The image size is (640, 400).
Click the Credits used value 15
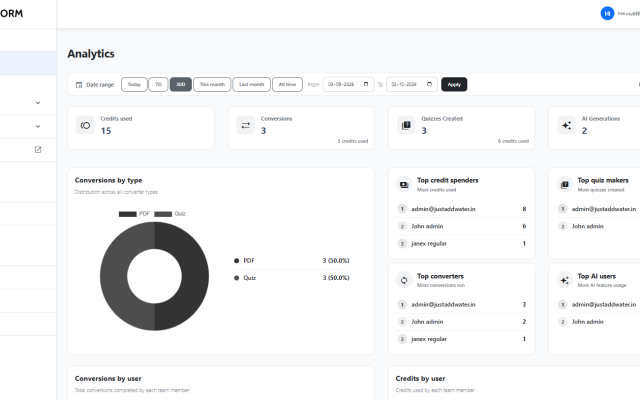coord(106,131)
